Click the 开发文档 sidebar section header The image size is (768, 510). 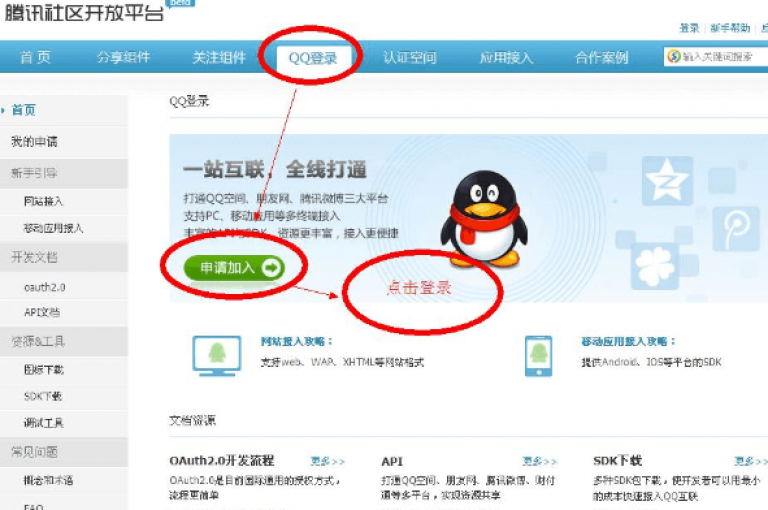[64, 257]
